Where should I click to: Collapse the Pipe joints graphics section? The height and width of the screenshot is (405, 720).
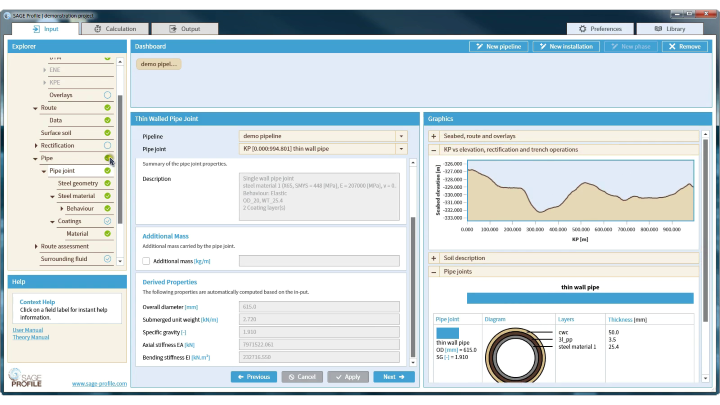tap(433, 272)
